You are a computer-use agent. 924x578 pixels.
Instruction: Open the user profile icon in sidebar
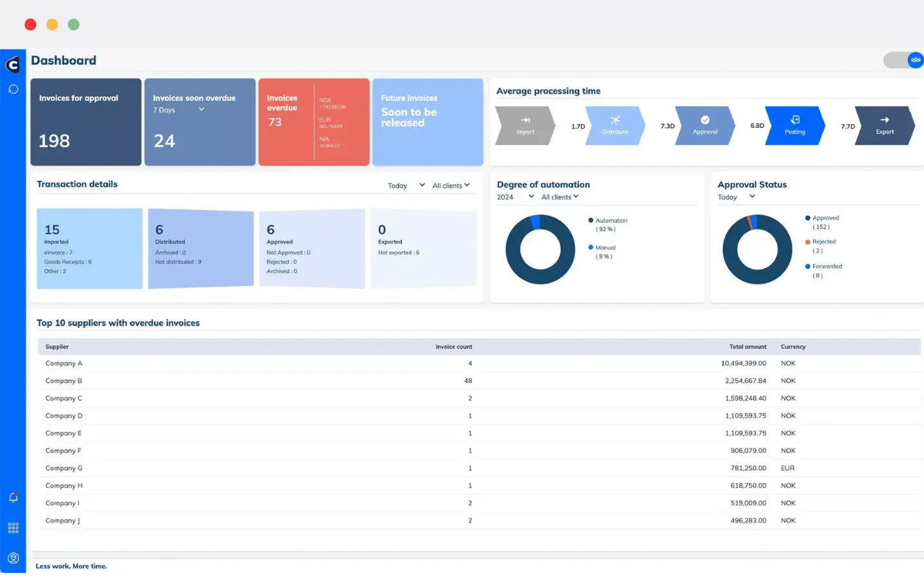(13, 558)
